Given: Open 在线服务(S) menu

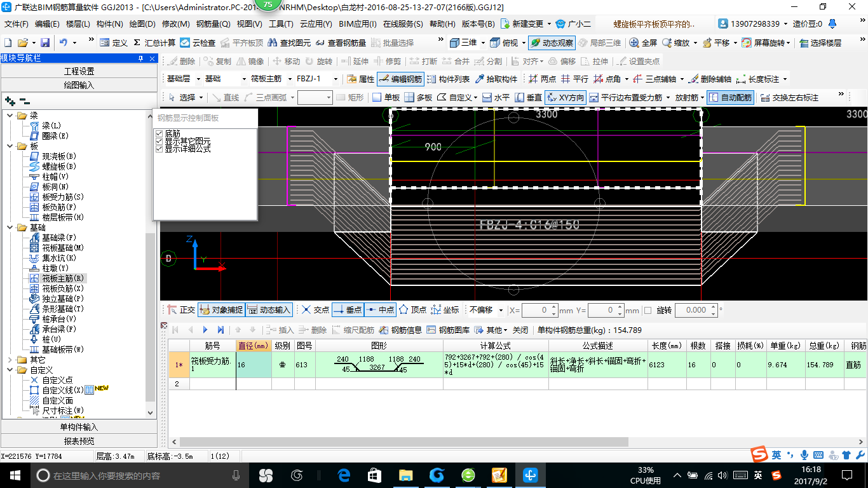Looking at the screenshot, I should click(403, 24).
